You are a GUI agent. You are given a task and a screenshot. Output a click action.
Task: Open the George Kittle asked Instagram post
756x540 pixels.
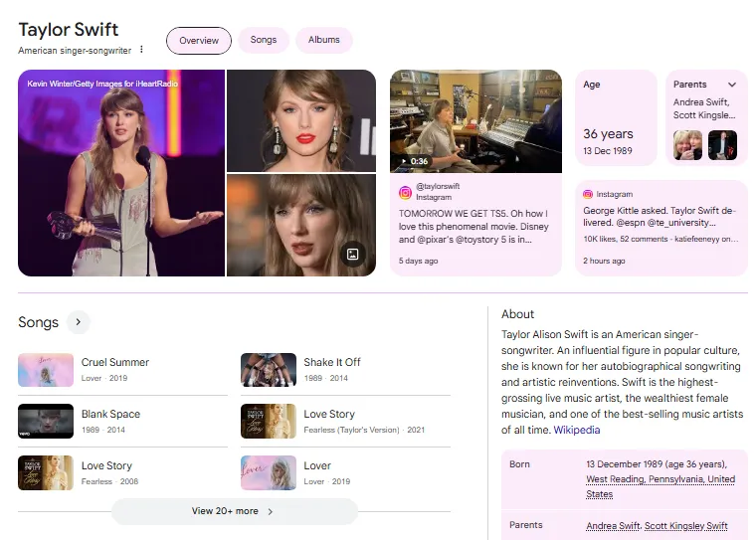(661, 228)
